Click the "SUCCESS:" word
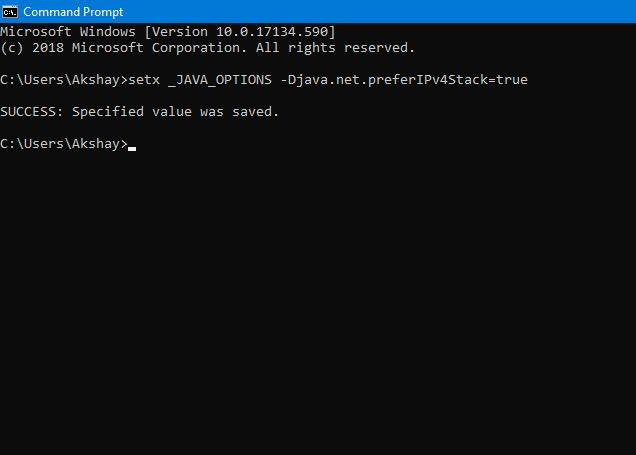This screenshot has height=455, width=636. [32, 112]
